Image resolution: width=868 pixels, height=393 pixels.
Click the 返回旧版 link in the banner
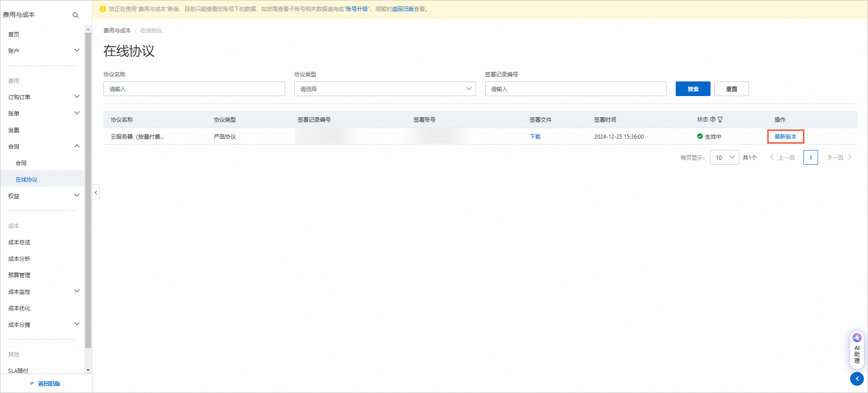point(403,9)
